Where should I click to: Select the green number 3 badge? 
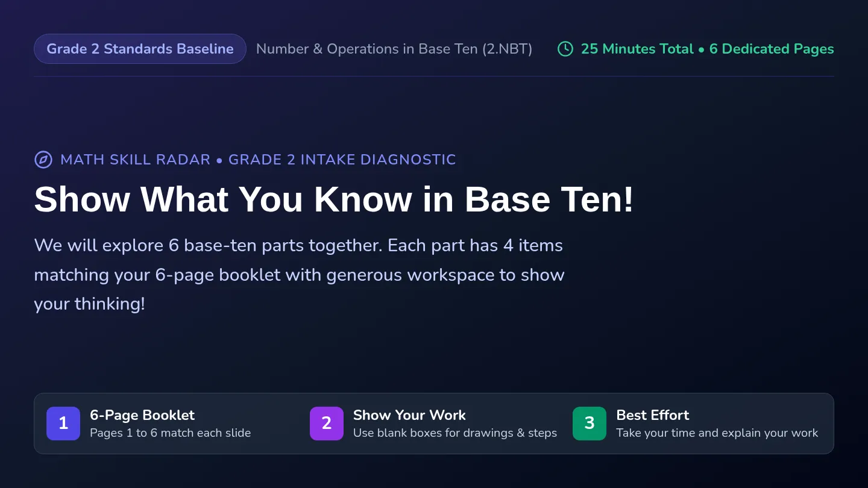pyautogui.click(x=590, y=424)
